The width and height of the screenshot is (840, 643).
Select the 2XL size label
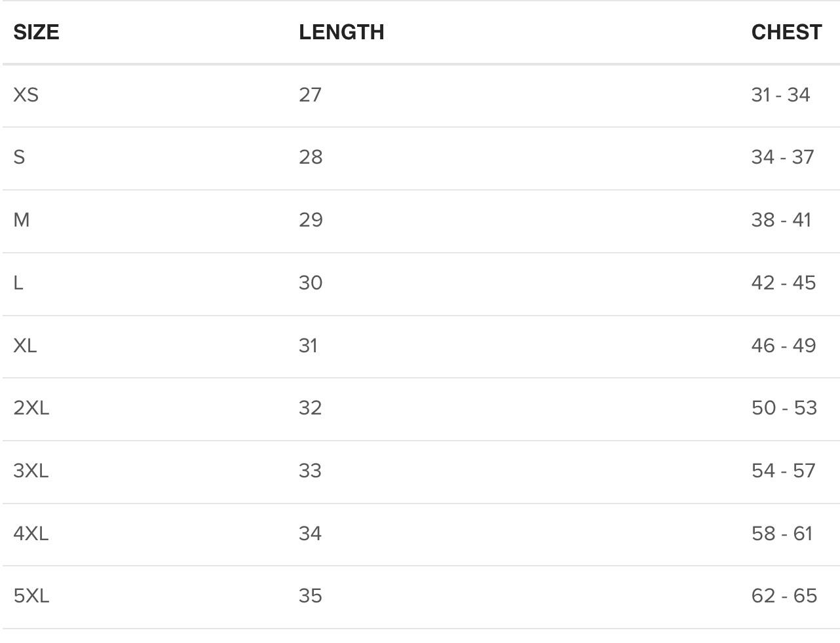click(x=31, y=408)
